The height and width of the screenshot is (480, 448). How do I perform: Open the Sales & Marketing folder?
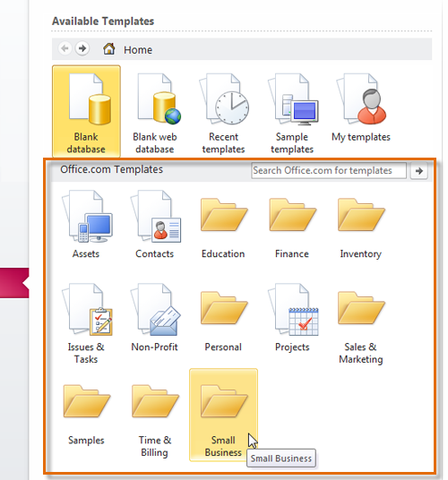361,324
